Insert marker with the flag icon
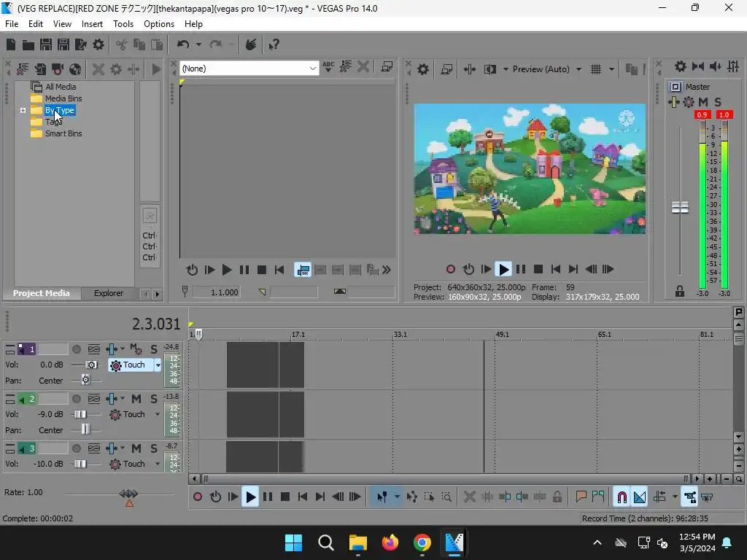 [x=581, y=497]
